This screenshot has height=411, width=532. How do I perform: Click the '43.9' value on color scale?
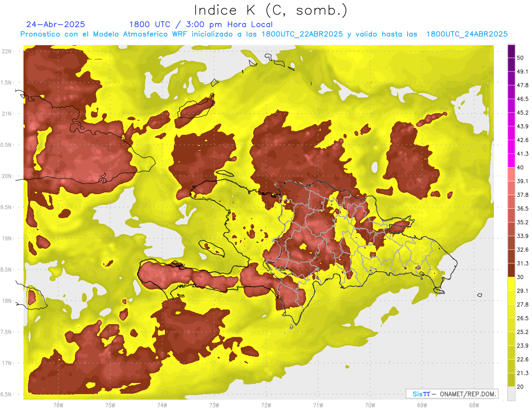point(523,126)
